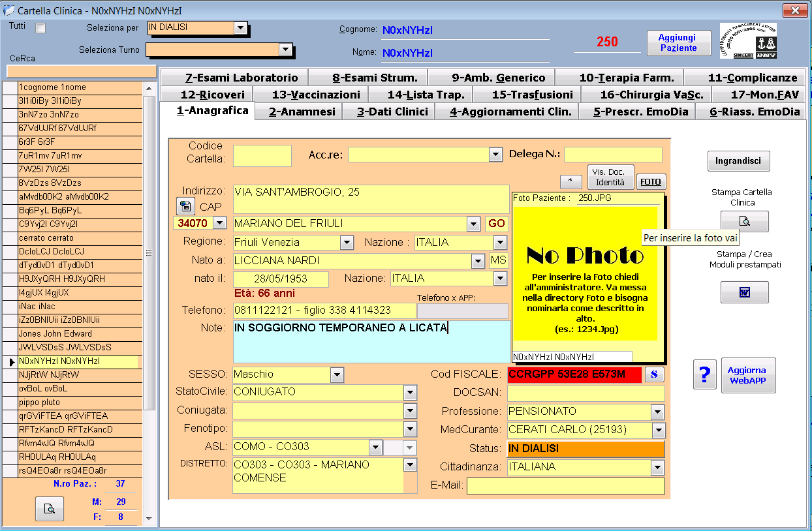Image resolution: width=812 pixels, height=531 pixels.
Task: Click the Word icon for Moduli prestampati
Action: pyautogui.click(x=744, y=292)
